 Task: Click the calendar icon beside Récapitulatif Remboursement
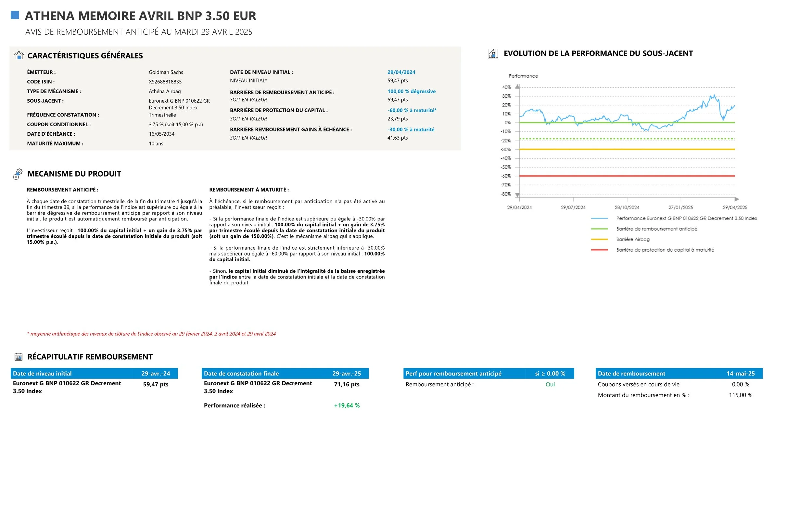[x=19, y=357]
